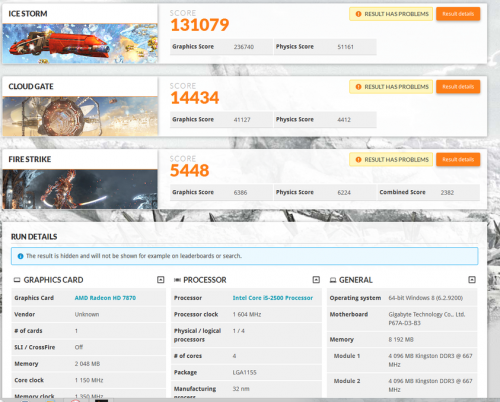Select the Fire Strike score 5448
Image resolution: width=500 pixels, height=402 pixels.
point(190,171)
